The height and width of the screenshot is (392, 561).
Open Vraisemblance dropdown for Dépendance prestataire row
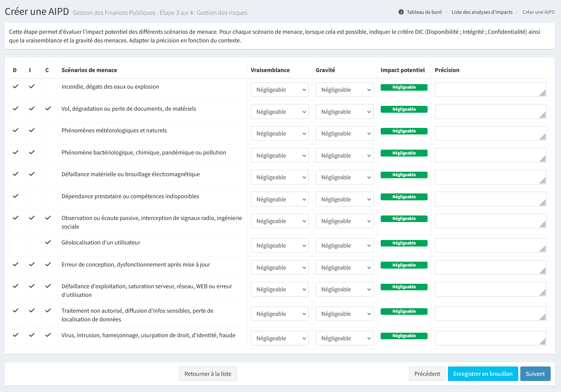pos(280,199)
